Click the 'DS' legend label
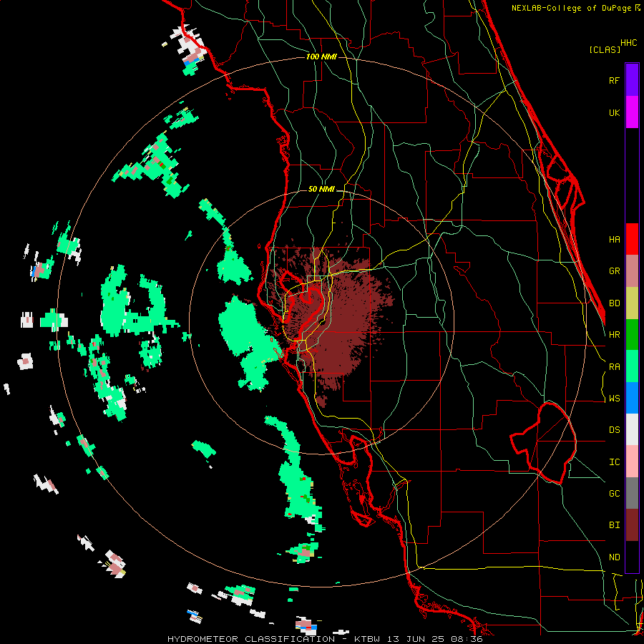Screen dimensions: 644x644 point(614,430)
